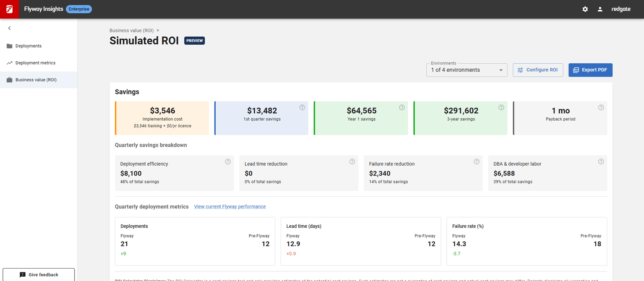This screenshot has height=281, width=644.
Task: Click $64,565 Year 1 savings value
Action: point(361,110)
